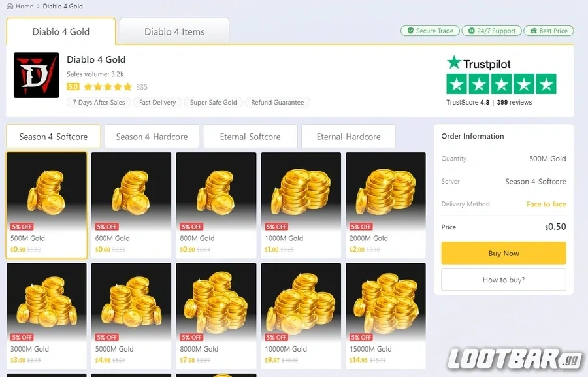The width and height of the screenshot is (588, 377).
Task: Click the yellow Buy Now button
Action: [504, 254]
